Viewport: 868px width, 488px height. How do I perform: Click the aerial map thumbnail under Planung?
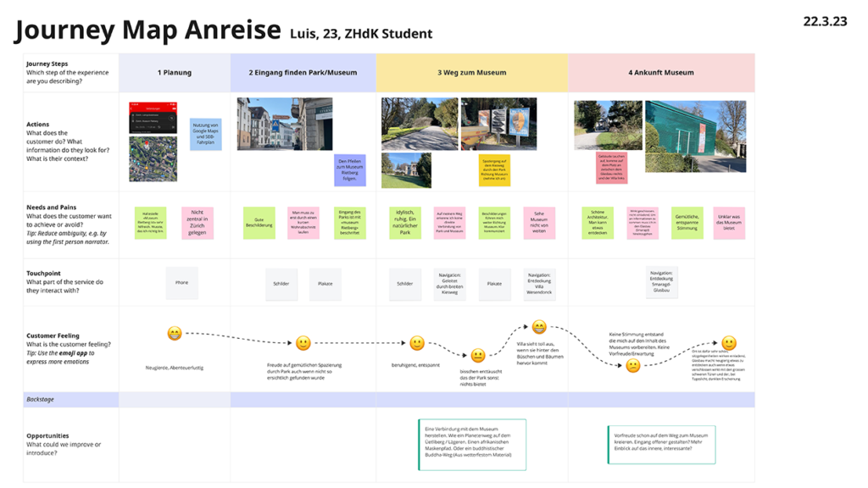coord(153,159)
